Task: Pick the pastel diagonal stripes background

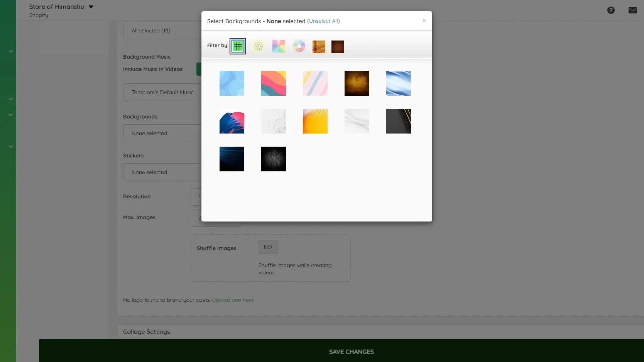Action: point(315,83)
